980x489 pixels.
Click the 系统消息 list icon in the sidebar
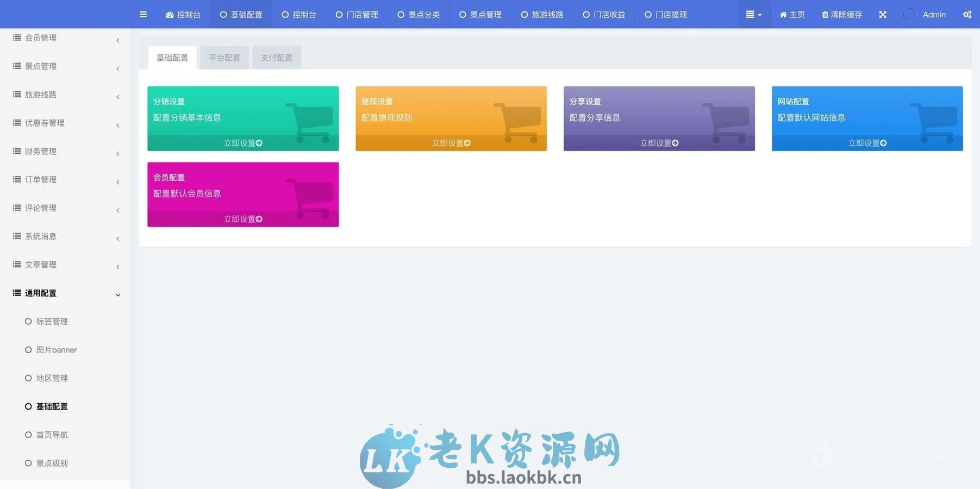pyautogui.click(x=16, y=236)
